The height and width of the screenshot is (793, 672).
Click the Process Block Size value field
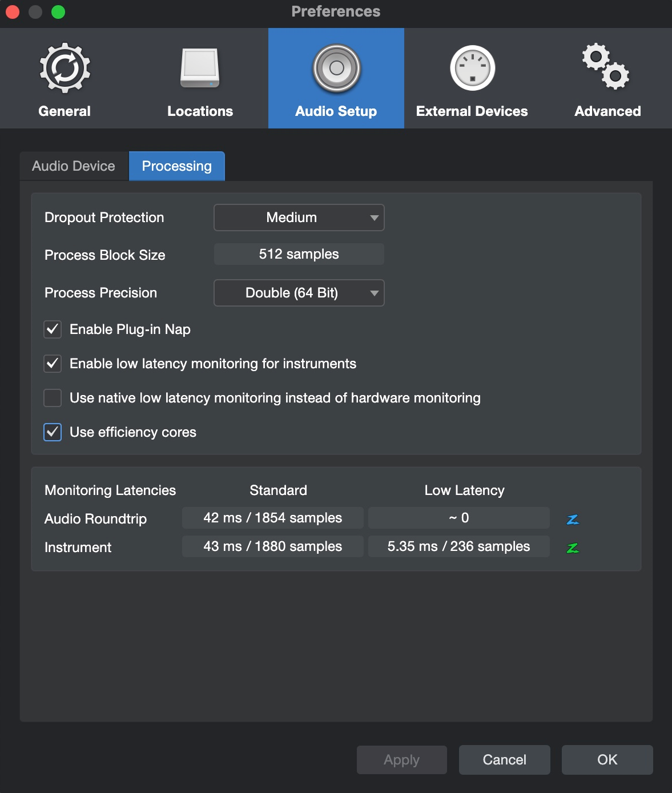(299, 254)
